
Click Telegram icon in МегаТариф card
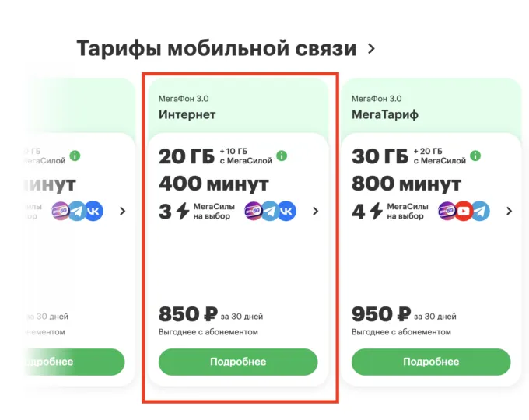480,211
